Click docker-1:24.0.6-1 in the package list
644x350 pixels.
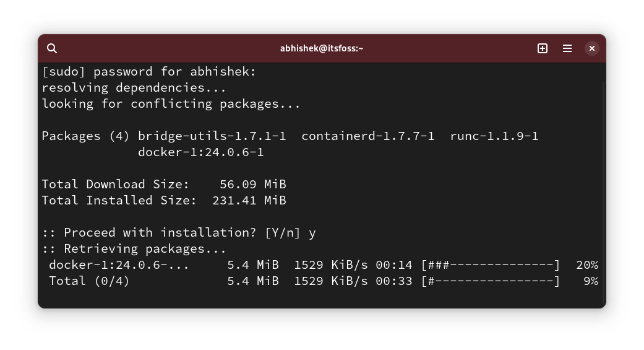[200, 152]
